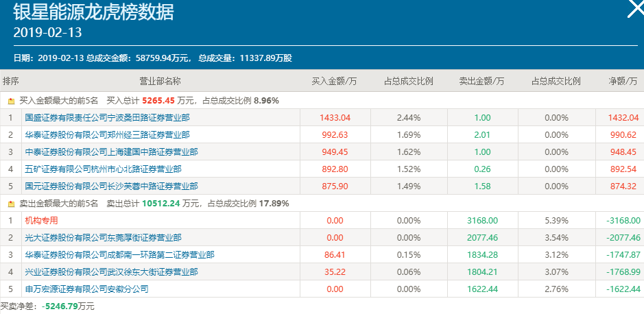The height and width of the screenshot is (314, 644).
Task: Select the 0.06% ratio cell
Action: 409,272
